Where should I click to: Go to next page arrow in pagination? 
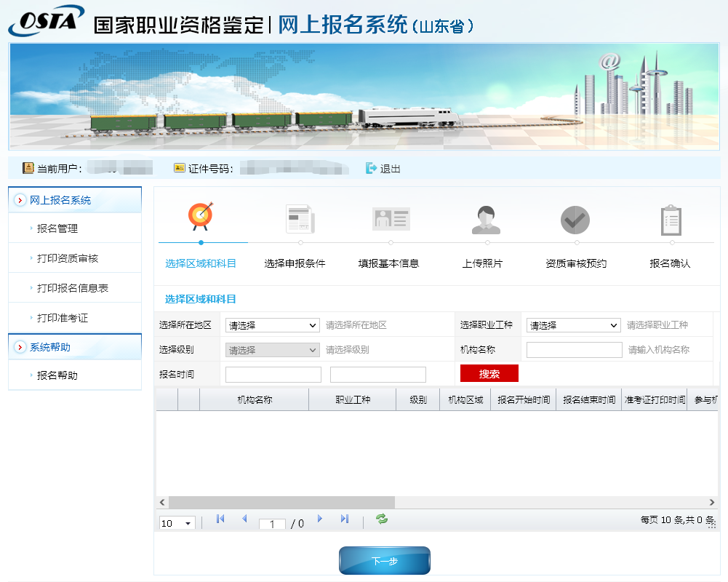(x=319, y=519)
